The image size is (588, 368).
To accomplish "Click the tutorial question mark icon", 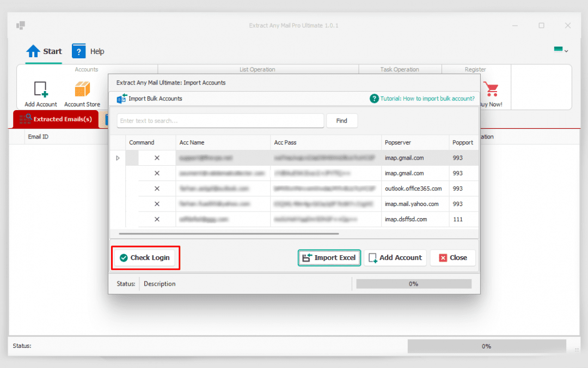I will [374, 99].
